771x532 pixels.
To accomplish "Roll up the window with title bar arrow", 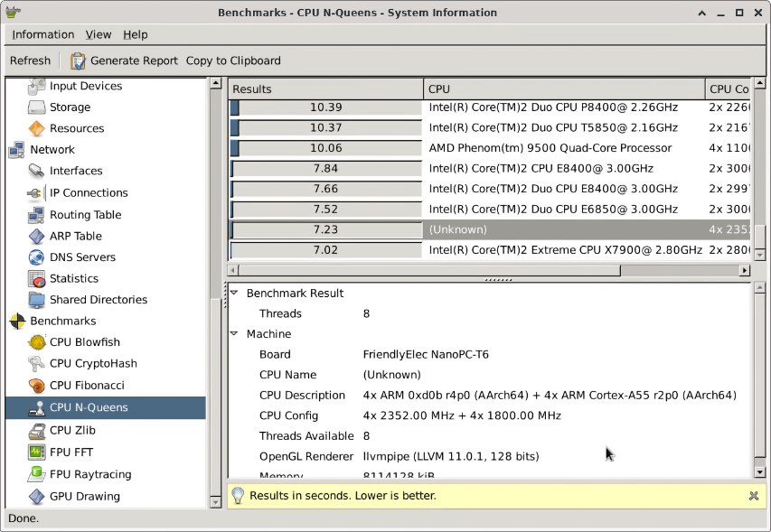I will coord(702,14).
